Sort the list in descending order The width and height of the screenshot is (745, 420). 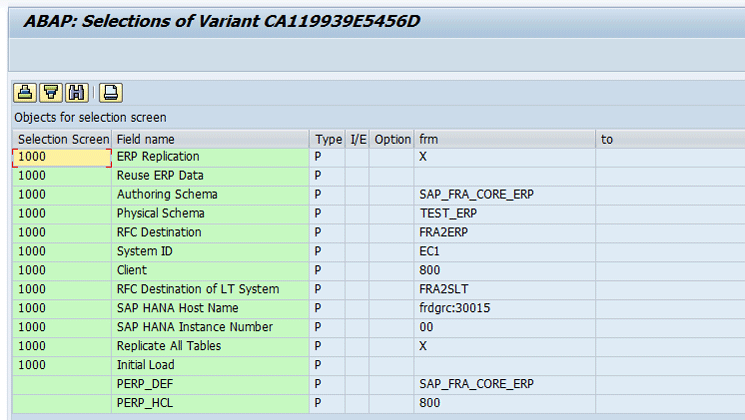[x=51, y=93]
